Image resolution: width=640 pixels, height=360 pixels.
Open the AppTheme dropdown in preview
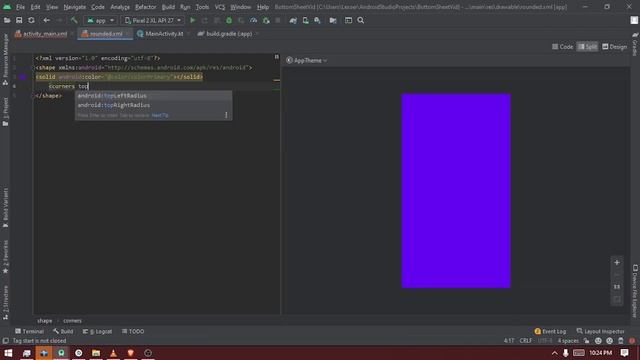point(307,60)
